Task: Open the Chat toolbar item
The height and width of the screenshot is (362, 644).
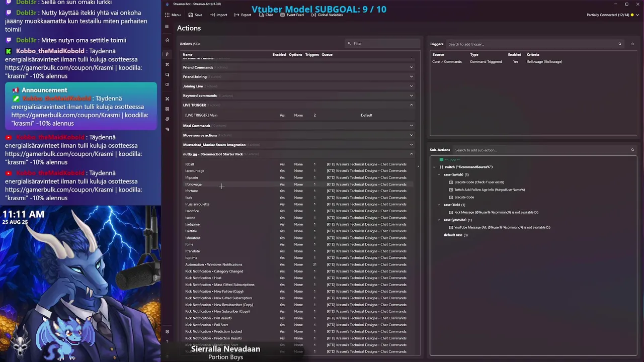Action: pyautogui.click(x=266, y=15)
